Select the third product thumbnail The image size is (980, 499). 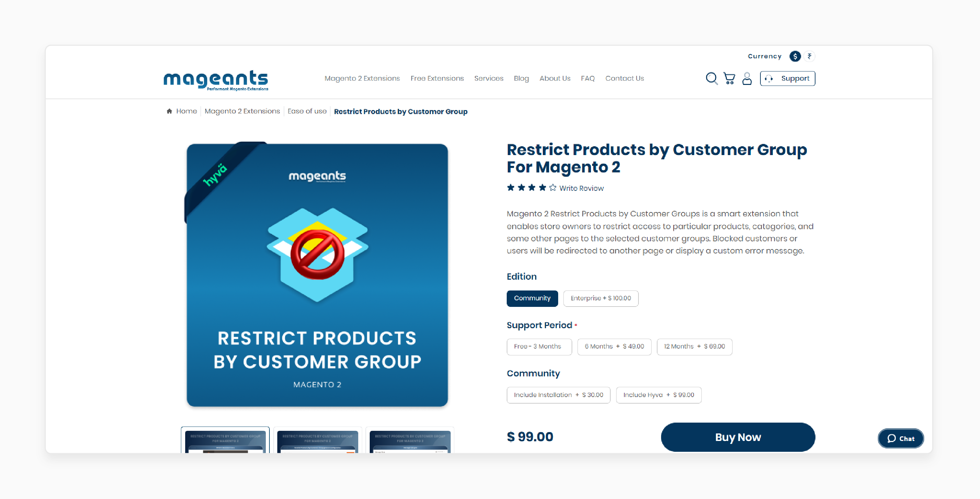coord(410,440)
